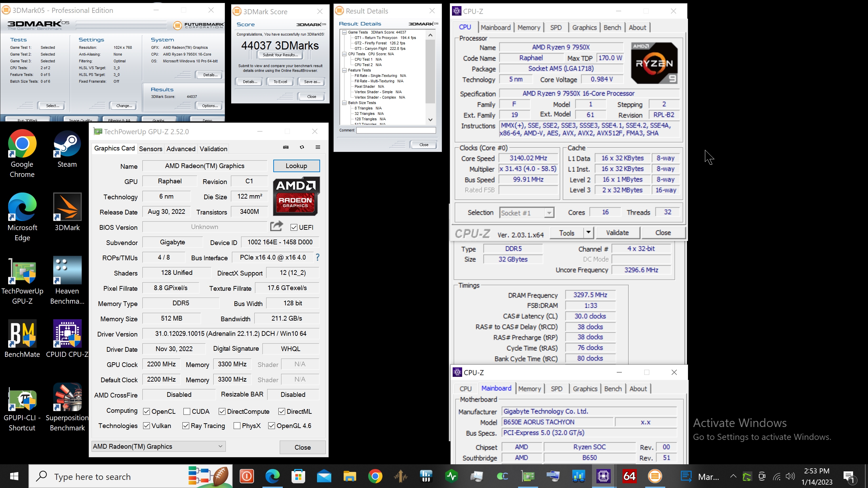
Task: Toggle the UEFI checkbox in GPU-Z
Action: [x=294, y=227]
